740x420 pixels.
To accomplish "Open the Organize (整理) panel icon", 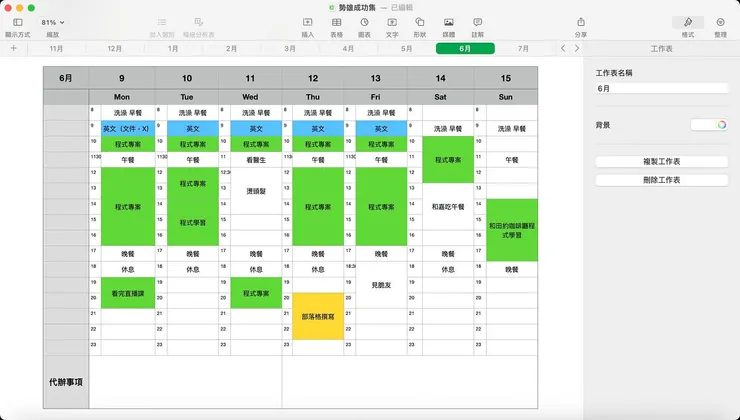I will [720, 22].
